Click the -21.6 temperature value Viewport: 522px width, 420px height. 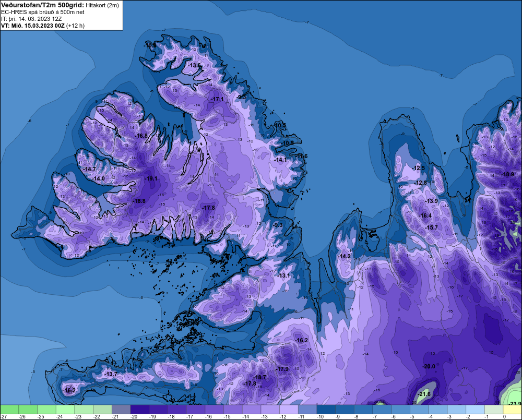click(424, 394)
